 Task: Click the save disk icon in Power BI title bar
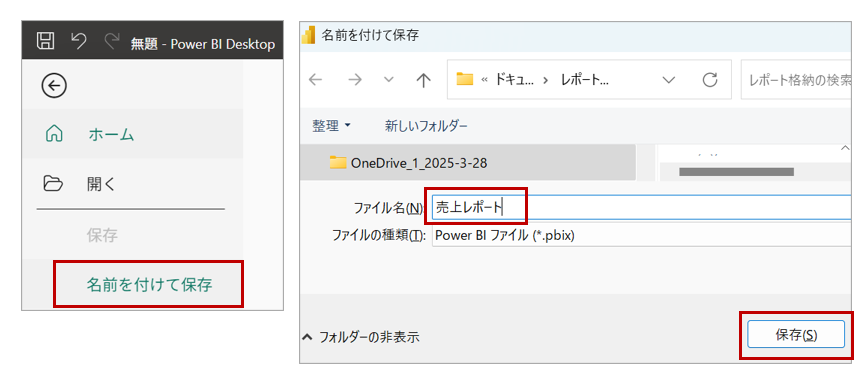click(45, 41)
